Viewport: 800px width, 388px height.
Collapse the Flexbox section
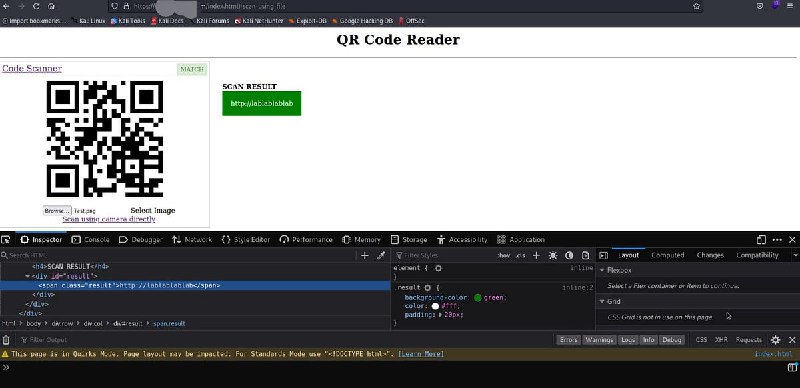coord(602,270)
